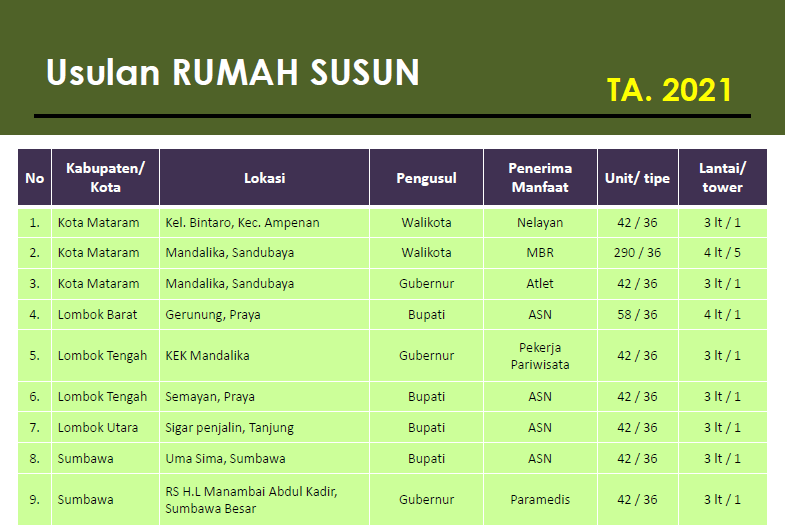Click the "MBR" beneficiary cell
The height and width of the screenshot is (527, 785).
540,253
